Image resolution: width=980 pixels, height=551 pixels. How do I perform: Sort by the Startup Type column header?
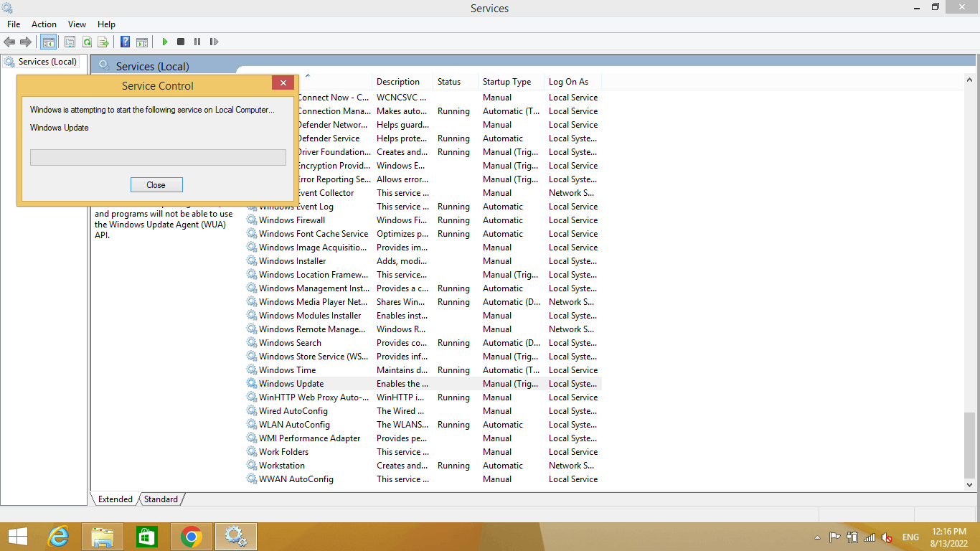pyautogui.click(x=511, y=82)
